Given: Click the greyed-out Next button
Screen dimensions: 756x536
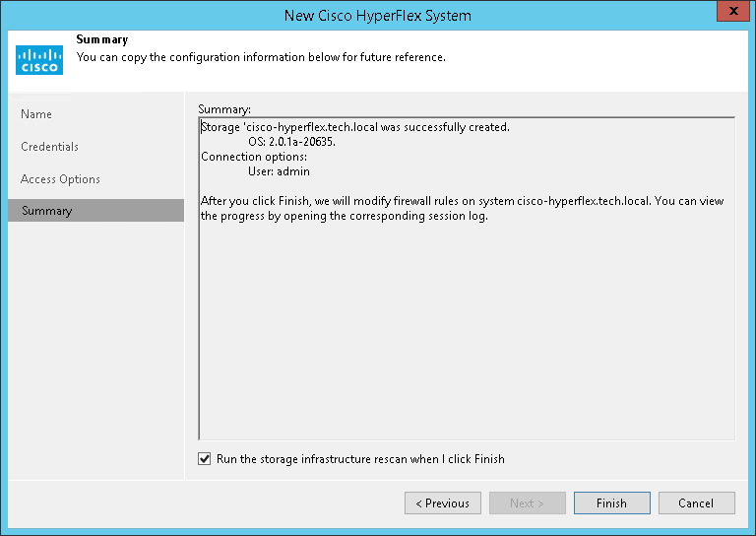Looking at the screenshot, I should (x=527, y=503).
